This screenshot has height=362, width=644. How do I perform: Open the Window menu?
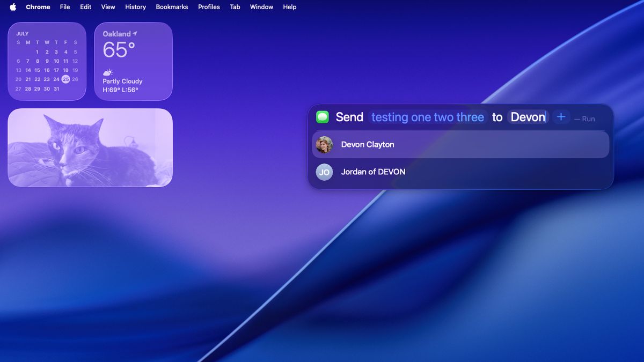[x=261, y=7]
